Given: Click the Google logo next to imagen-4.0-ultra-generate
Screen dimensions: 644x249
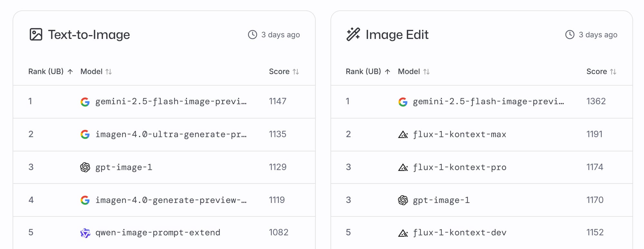Looking at the screenshot, I should (x=85, y=134).
